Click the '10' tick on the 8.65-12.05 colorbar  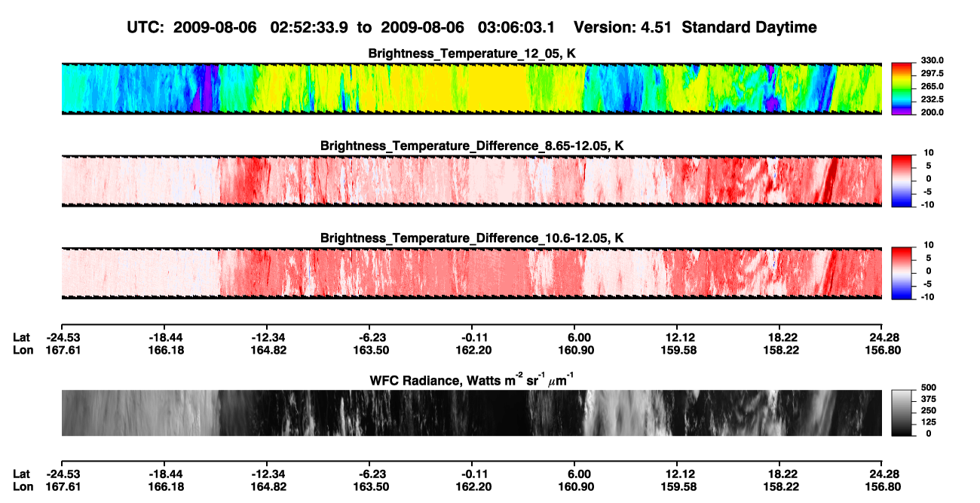click(929, 153)
